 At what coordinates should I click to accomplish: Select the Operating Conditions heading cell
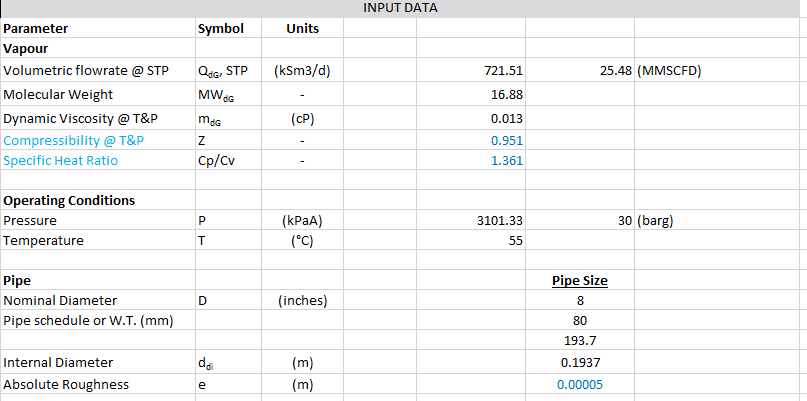coord(69,200)
